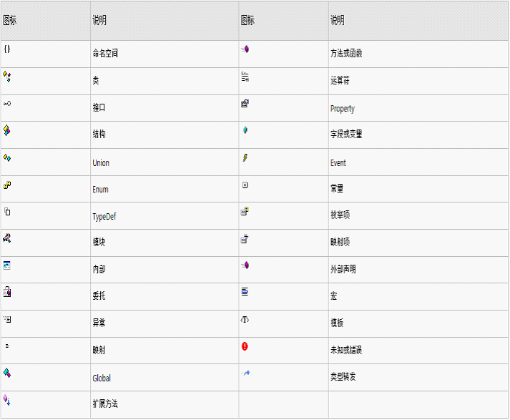Click the delegate icon beside 委托

7,292
